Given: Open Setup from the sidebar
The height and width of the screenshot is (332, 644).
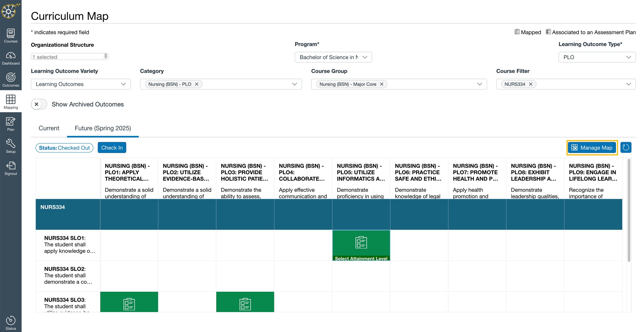Looking at the screenshot, I should (x=11, y=146).
